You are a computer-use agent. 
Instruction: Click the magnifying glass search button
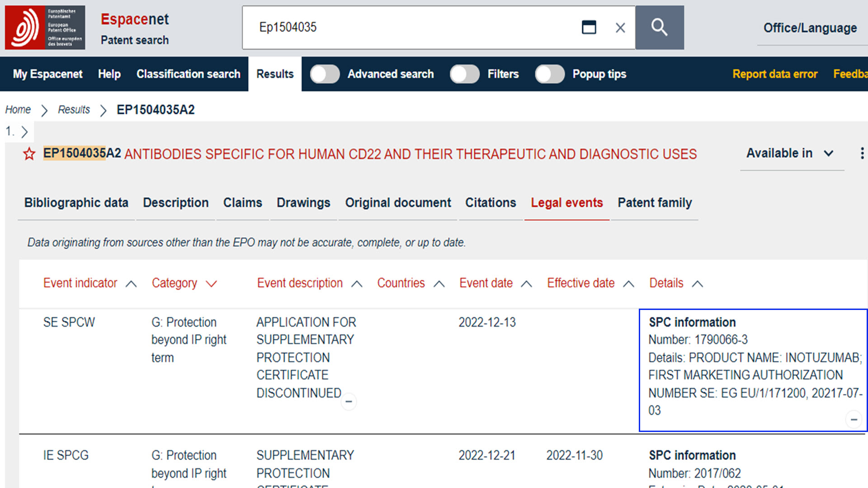(x=659, y=28)
